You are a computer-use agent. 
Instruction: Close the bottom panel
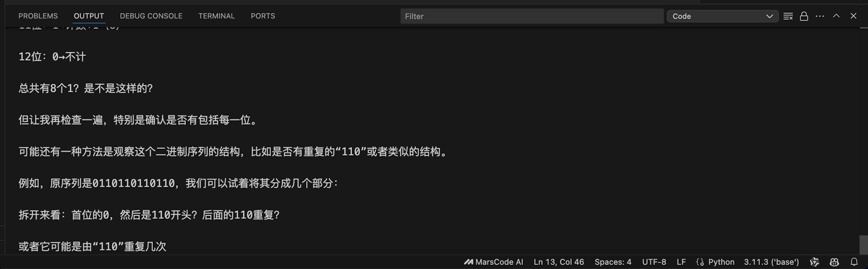point(853,16)
